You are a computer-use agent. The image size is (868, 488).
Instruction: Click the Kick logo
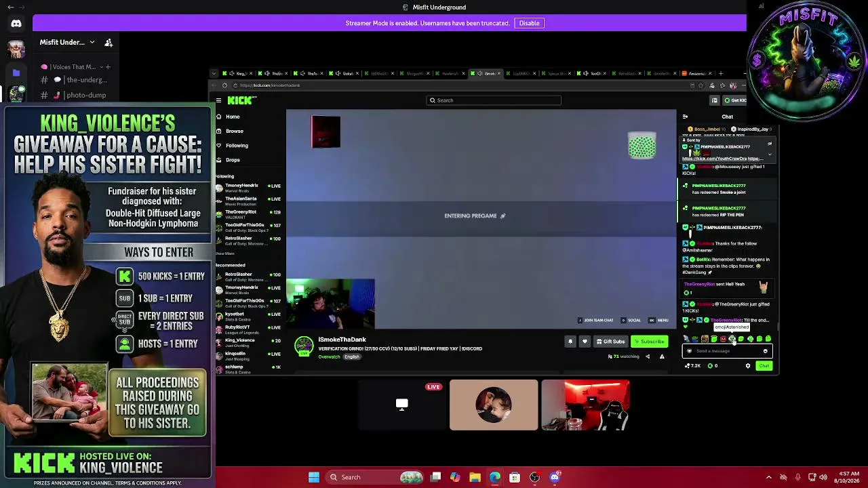coord(242,100)
